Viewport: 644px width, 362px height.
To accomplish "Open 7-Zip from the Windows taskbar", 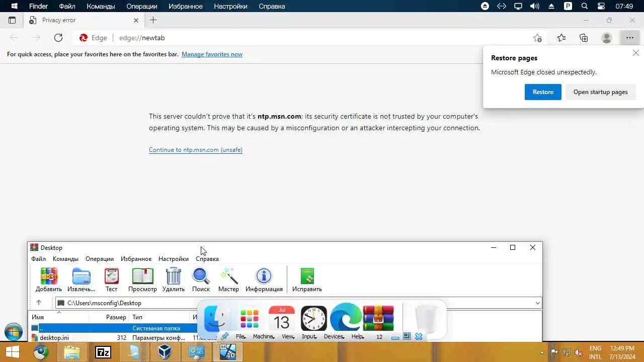I will point(103,352).
